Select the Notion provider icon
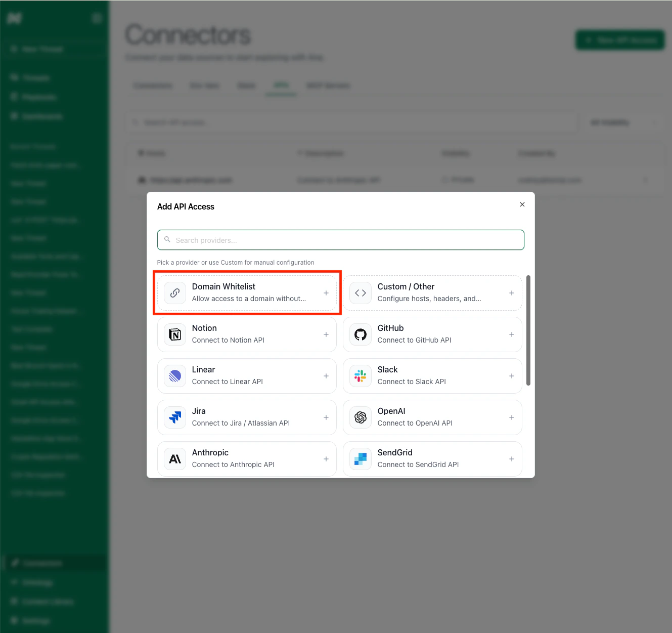Screen dimensions: 672x633 174,334
